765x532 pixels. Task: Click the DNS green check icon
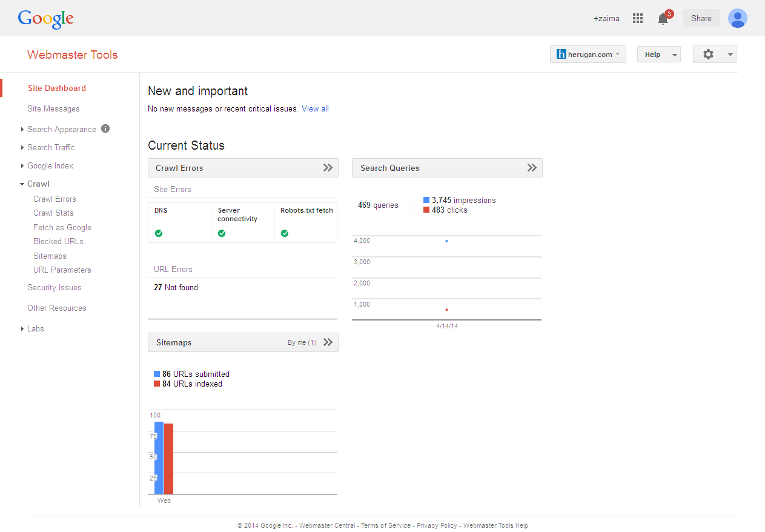pos(159,233)
